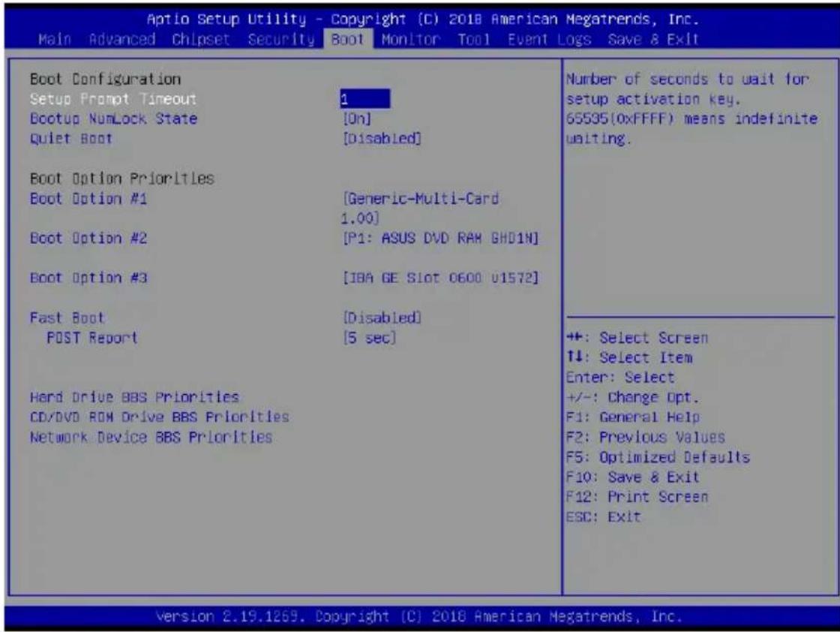Change the NumLock [On] value
Image resolution: width=840 pixels, height=632 pixels.
pyautogui.click(x=357, y=119)
